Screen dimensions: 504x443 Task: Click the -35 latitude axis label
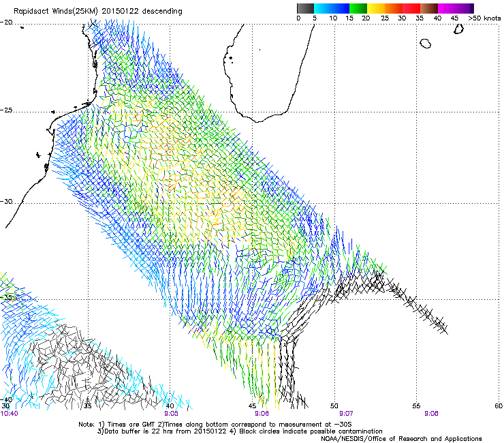pos(6,297)
